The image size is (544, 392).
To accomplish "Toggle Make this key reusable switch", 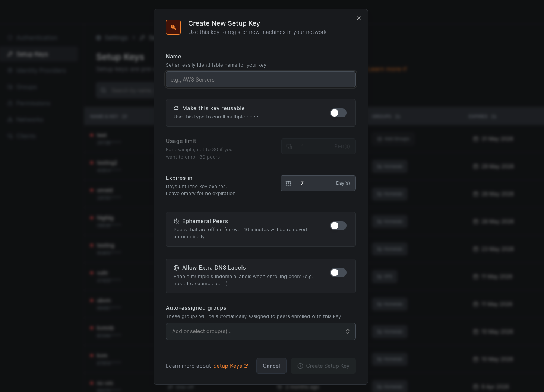I will coord(338,113).
